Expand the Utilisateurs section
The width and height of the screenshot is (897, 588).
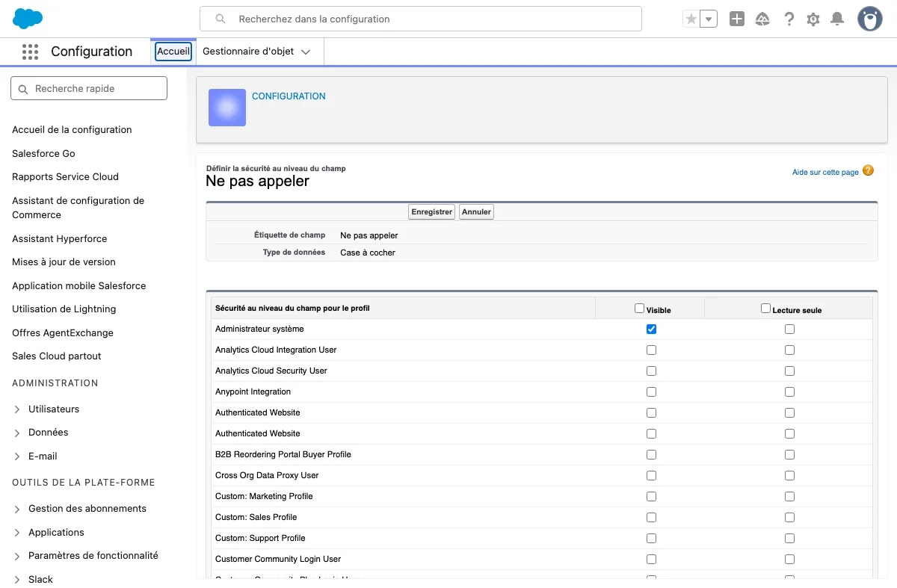17,409
